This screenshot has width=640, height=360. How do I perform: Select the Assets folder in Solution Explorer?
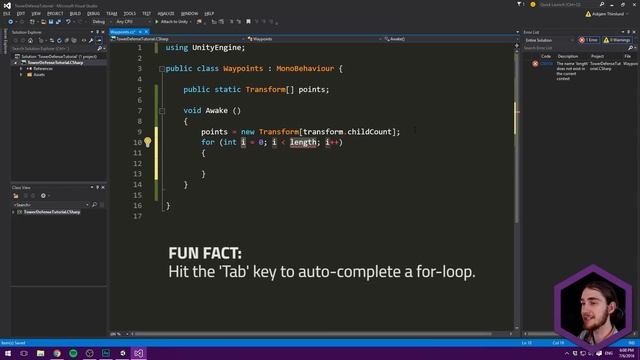click(x=39, y=75)
